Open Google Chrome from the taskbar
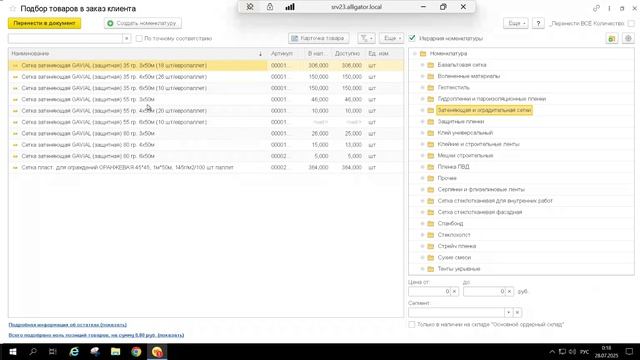Image resolution: width=640 pixels, height=360 pixels. [x=136, y=352]
